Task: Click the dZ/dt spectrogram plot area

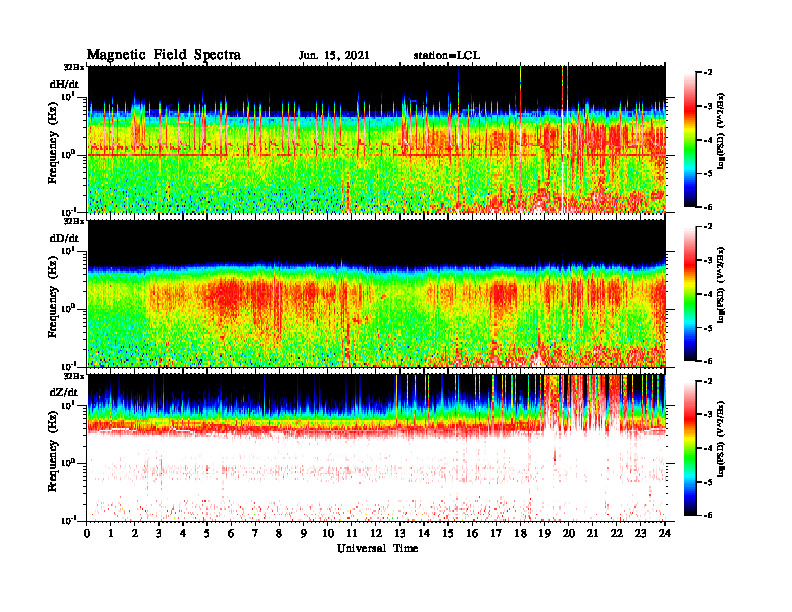Action: [376, 447]
